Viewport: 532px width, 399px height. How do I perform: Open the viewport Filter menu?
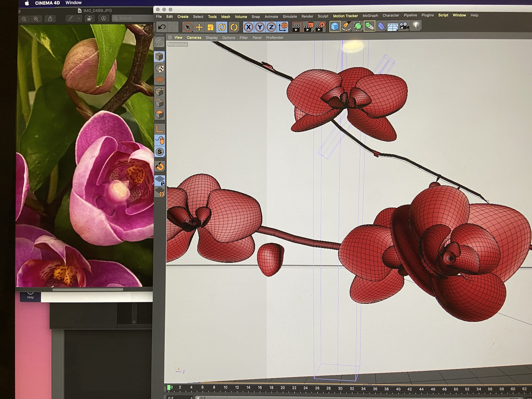(x=244, y=38)
